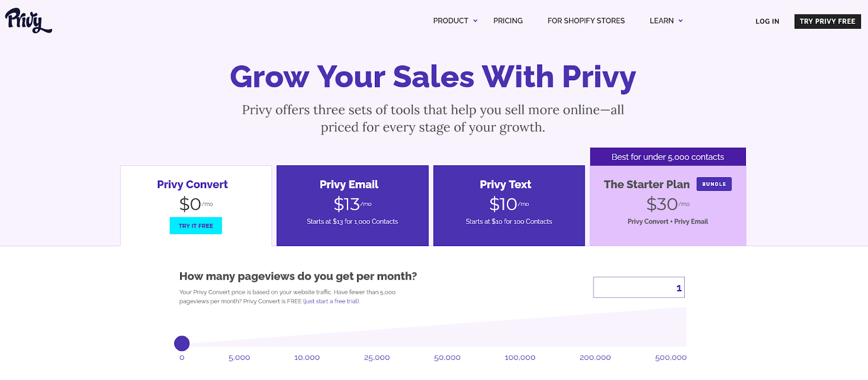
Task: Click Try It Free under Privy Convert
Action: coord(196,226)
